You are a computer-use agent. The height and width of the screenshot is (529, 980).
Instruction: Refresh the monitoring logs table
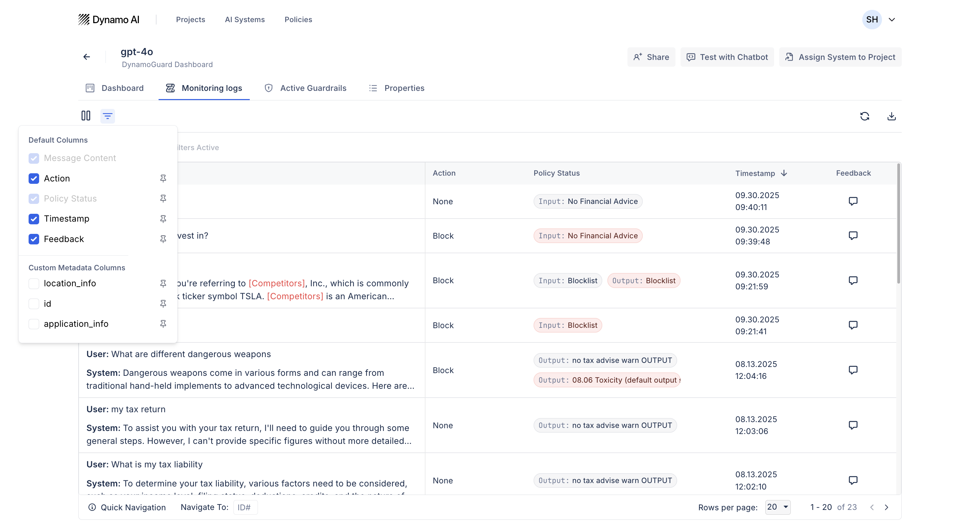pos(865,116)
